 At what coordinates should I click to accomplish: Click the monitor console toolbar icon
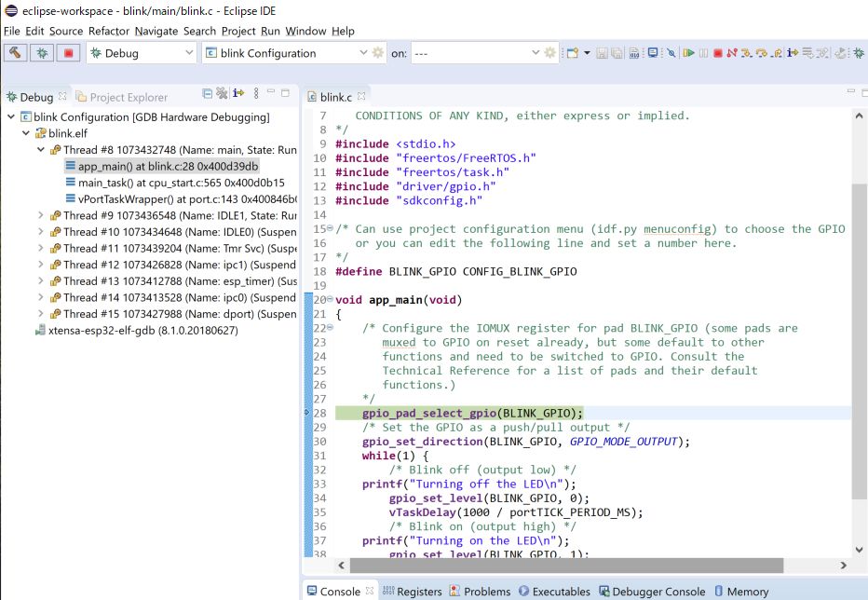(x=653, y=52)
